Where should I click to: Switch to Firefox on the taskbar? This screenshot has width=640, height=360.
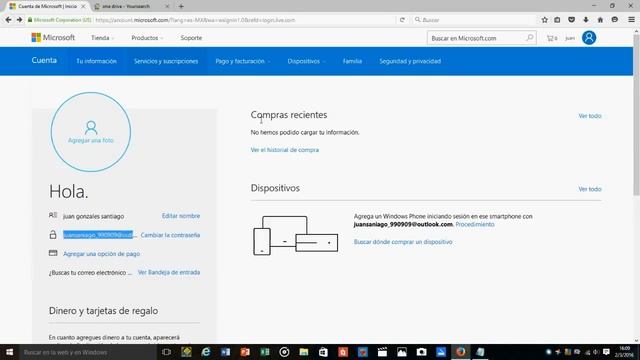pos(460,352)
